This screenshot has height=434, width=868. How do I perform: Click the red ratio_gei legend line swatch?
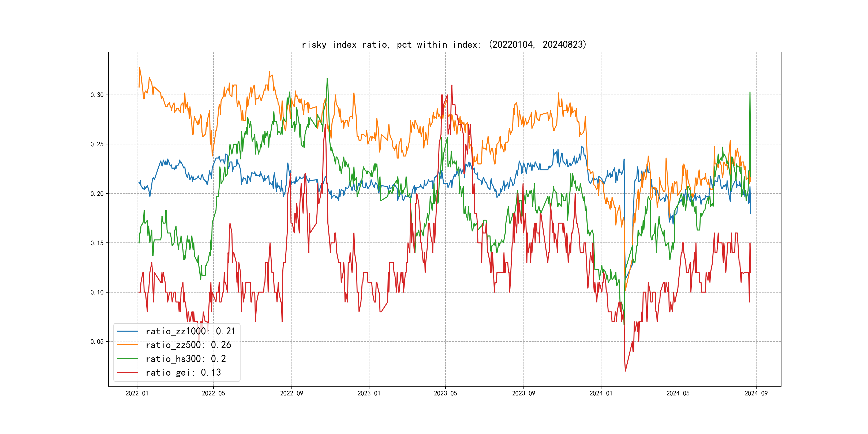click(x=127, y=373)
